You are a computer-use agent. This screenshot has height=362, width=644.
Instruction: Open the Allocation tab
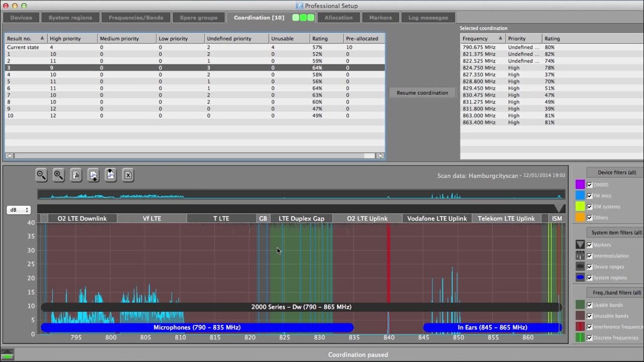[x=339, y=18]
